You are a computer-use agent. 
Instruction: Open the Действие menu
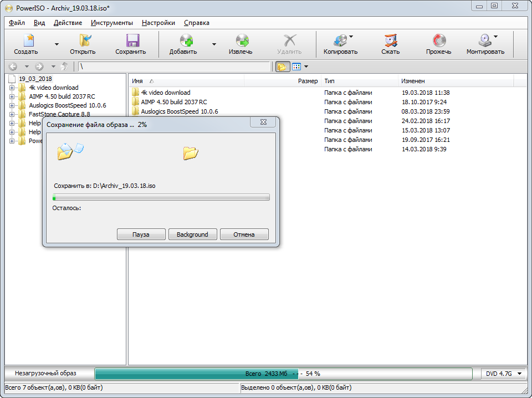click(68, 23)
